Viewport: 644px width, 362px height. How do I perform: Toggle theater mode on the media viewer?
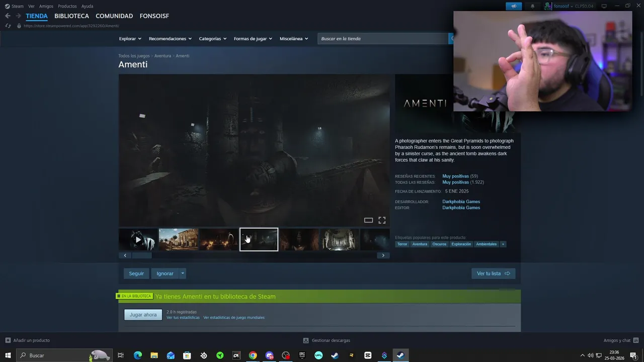[368, 220]
